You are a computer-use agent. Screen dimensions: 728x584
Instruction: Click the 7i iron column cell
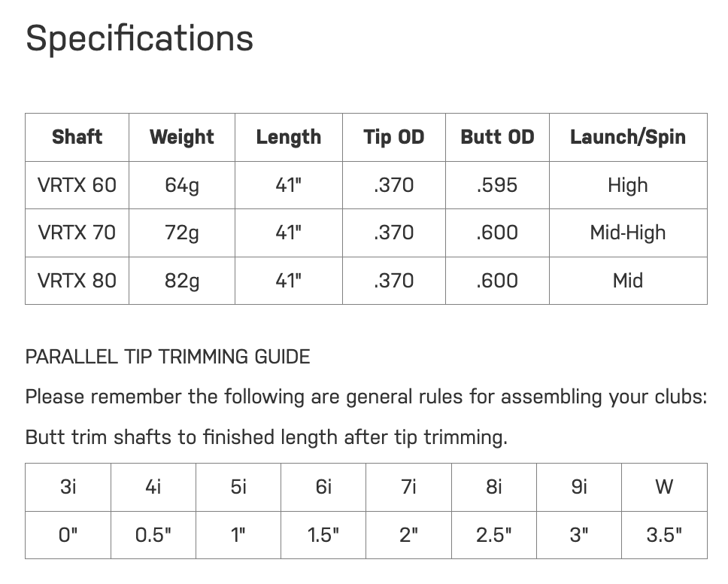point(408,487)
